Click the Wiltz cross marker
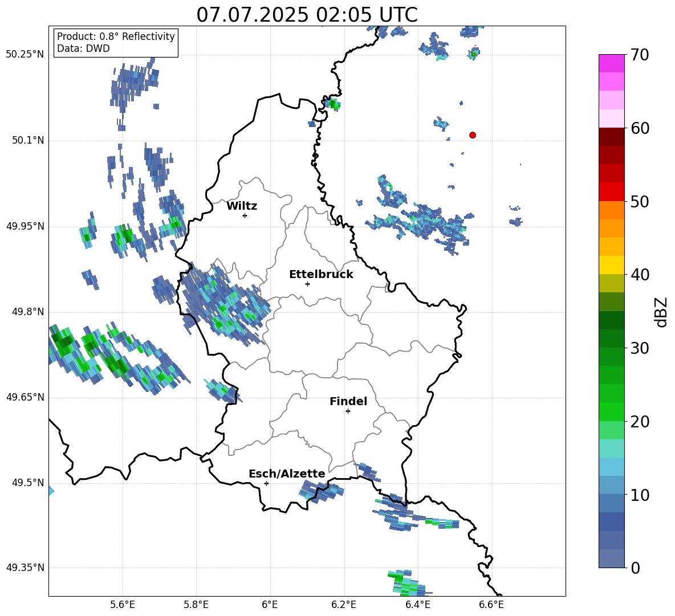This screenshot has width=675, height=616. click(245, 215)
